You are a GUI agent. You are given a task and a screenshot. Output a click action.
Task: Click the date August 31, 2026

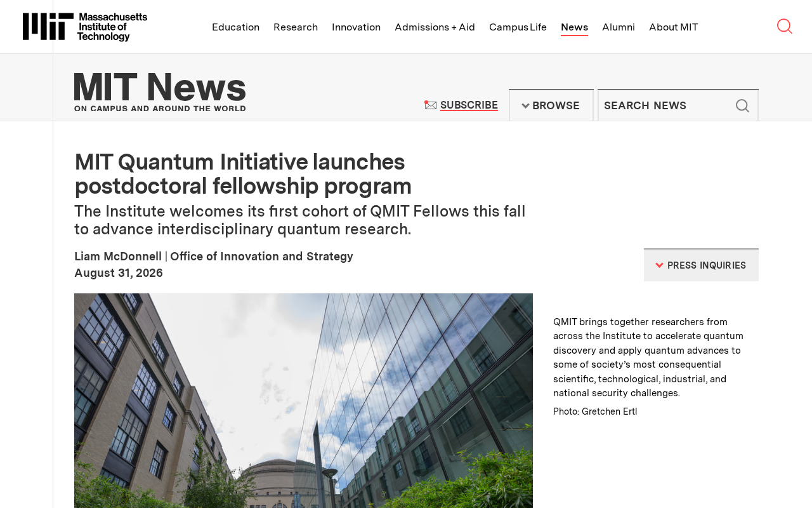click(119, 272)
